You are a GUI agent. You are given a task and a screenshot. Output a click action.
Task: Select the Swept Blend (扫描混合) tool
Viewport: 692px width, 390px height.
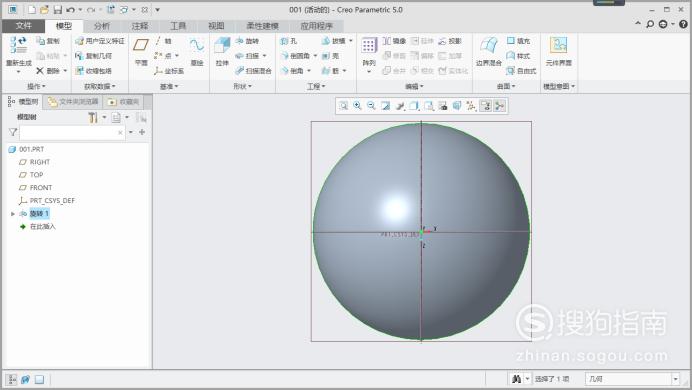click(253, 71)
